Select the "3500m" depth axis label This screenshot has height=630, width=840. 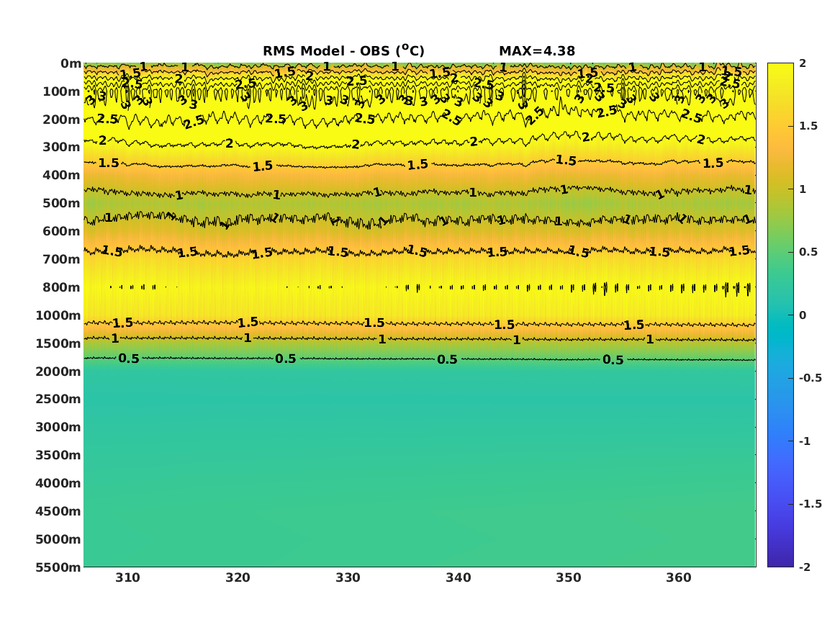click(x=58, y=455)
